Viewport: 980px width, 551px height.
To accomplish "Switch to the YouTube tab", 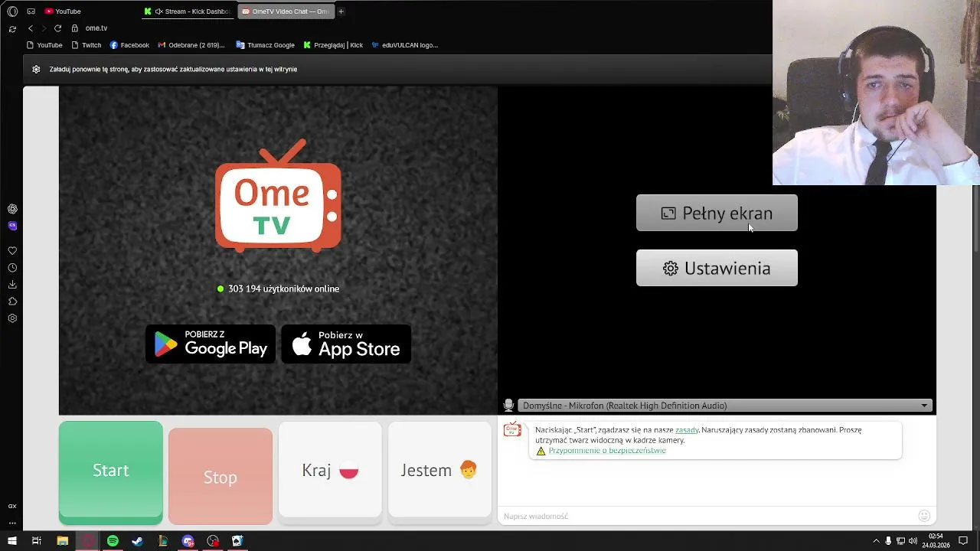I will [63, 11].
